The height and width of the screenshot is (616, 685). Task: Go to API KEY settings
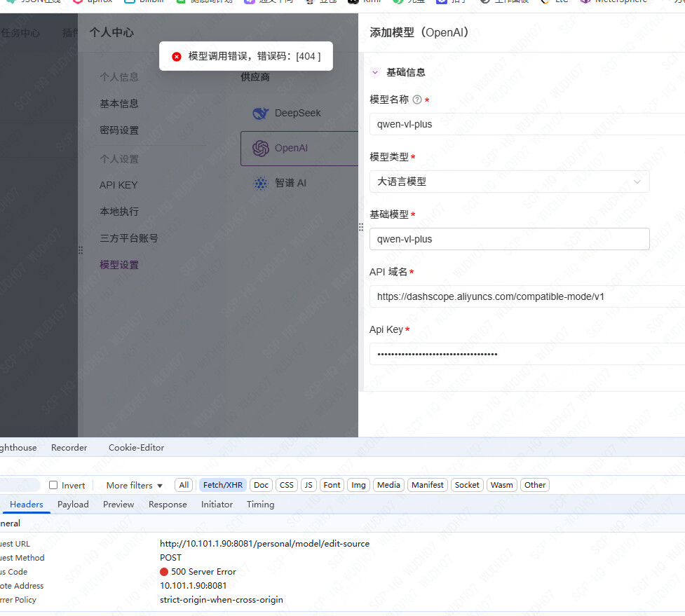tap(118, 185)
